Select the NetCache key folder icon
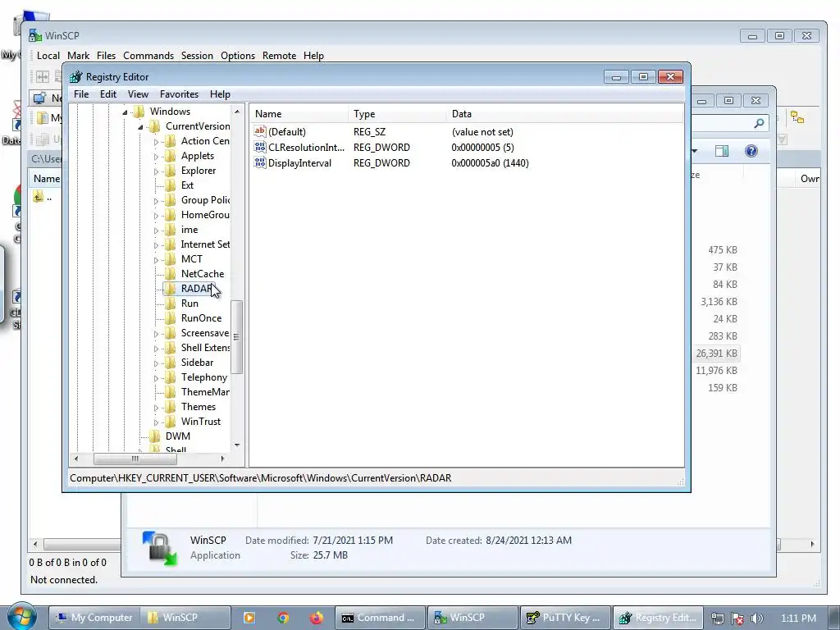The height and width of the screenshot is (630, 840). (170, 274)
